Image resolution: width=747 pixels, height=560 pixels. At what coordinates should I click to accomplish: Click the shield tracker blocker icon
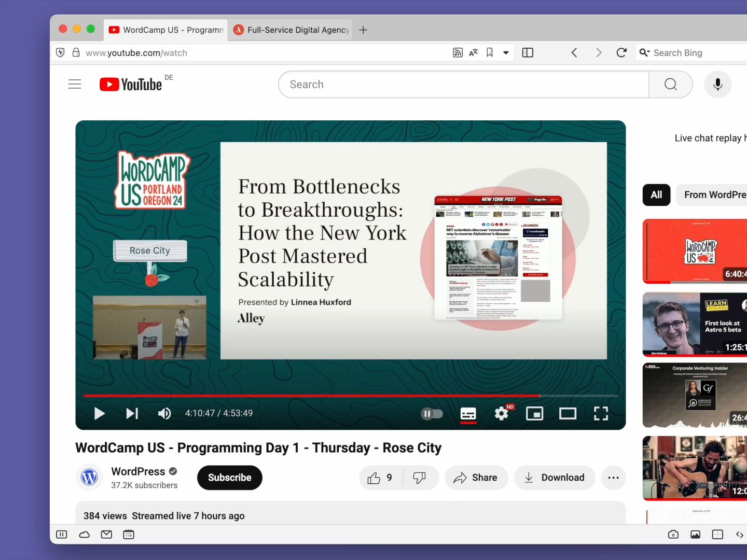60,52
